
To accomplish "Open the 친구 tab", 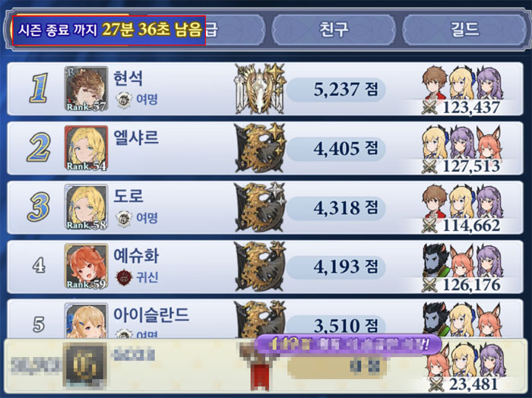I will pos(334,30).
